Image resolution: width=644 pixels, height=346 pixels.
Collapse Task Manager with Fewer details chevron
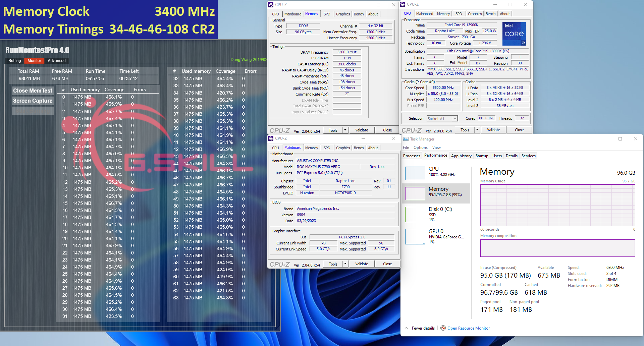pos(407,328)
